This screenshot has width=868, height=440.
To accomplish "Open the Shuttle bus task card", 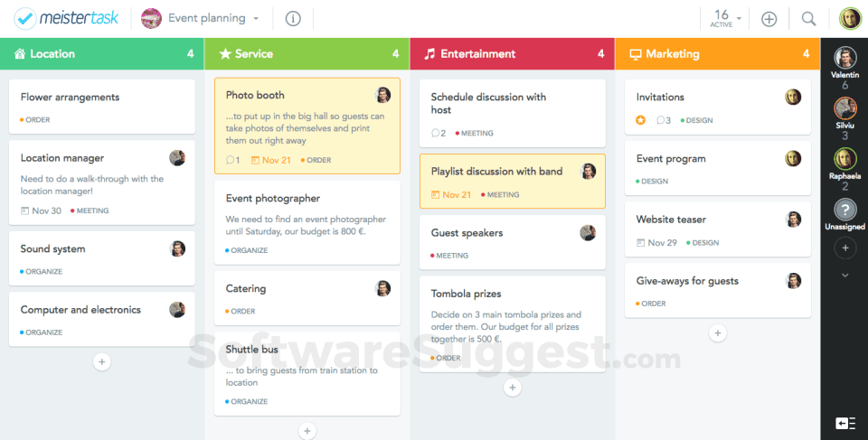I will point(307,373).
